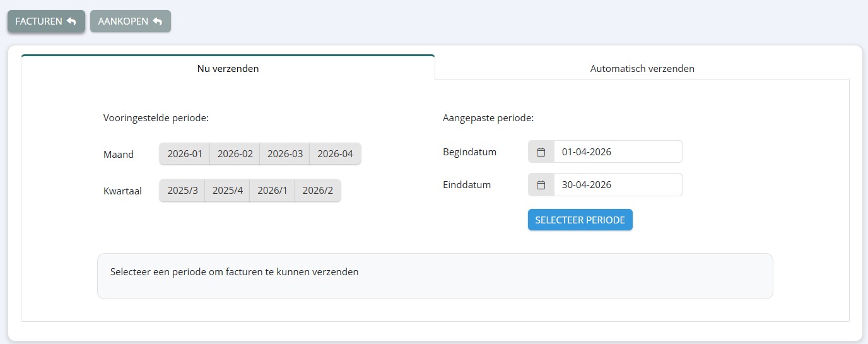This screenshot has width=868, height=344.
Task: Click the FACTUREN back button
Action: 46,21
